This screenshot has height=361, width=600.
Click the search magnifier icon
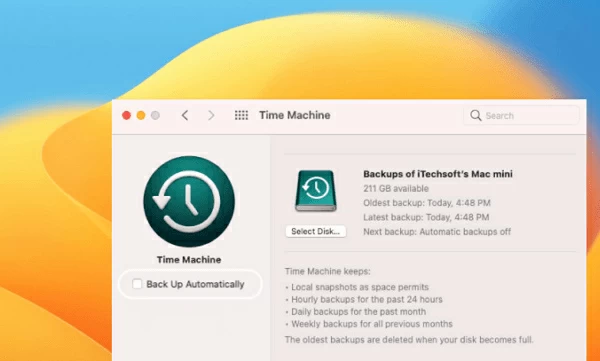(476, 115)
